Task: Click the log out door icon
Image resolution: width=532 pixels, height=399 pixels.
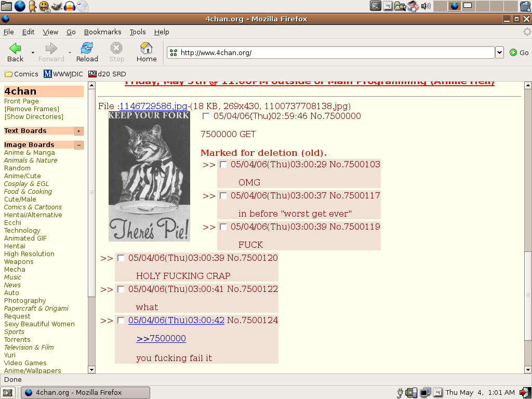Action: [x=525, y=393]
